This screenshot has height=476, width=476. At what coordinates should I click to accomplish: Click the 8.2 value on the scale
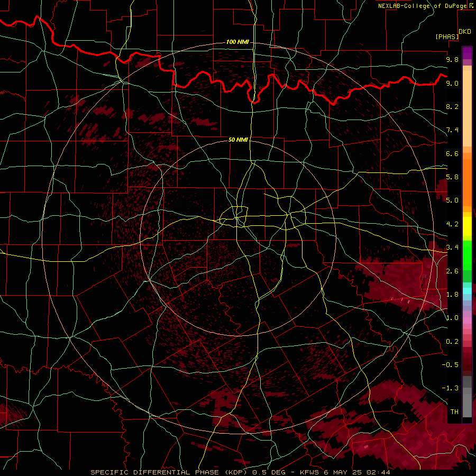tap(452, 106)
